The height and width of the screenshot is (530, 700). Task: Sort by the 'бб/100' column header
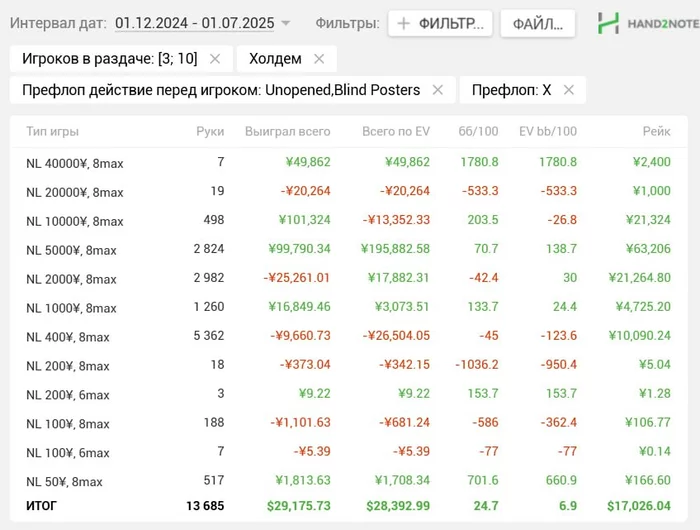[478, 131]
